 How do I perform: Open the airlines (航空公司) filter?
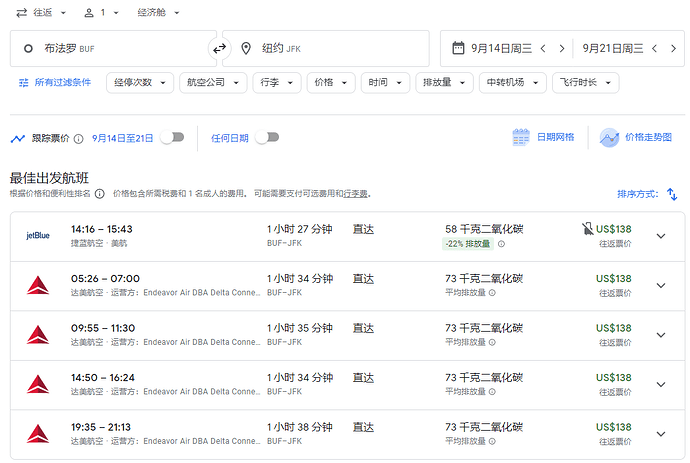pos(214,83)
